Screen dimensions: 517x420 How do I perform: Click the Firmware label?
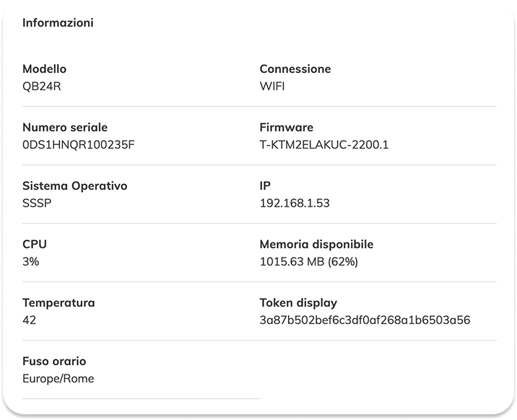pos(287,127)
